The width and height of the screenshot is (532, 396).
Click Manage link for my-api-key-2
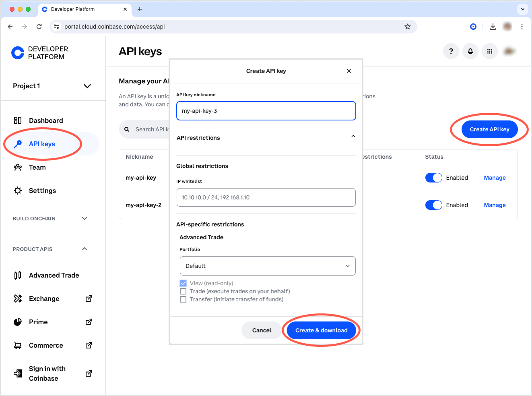[x=495, y=205]
